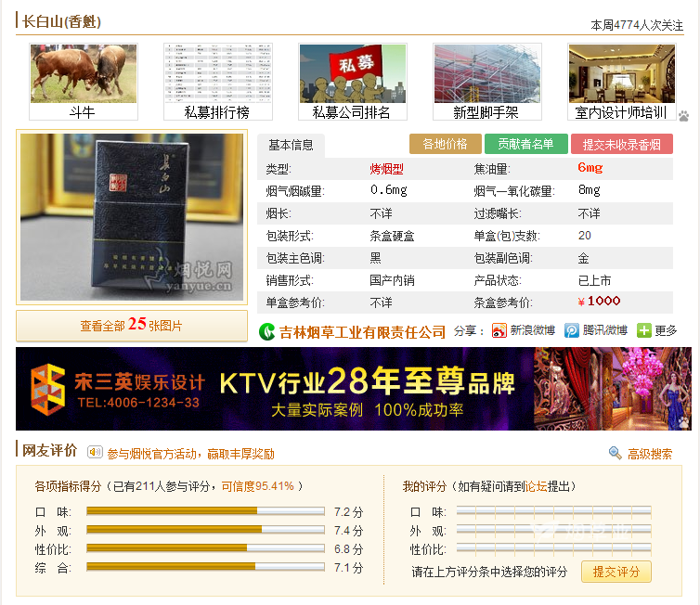Image resolution: width=700 pixels, height=605 pixels.
Task: Open the 高级搜索 link
Action: click(650, 454)
